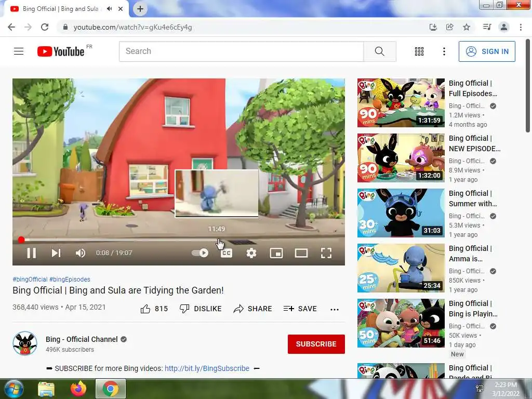This screenshot has width=532, height=399.
Task: Click the red playhead scrubber
Action: pyautogui.click(x=21, y=240)
